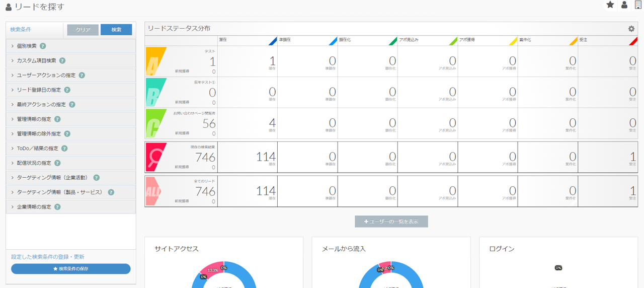The width and height of the screenshot is (644, 288).
Task: Click help icon beside カスタム項目検索
Action: coord(62,60)
